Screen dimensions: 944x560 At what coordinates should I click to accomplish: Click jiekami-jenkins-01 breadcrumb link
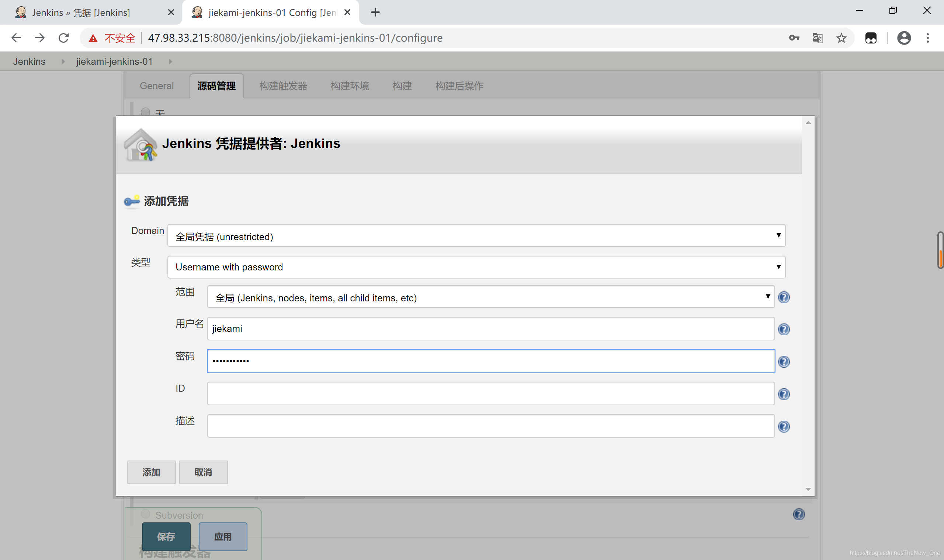[x=114, y=62]
